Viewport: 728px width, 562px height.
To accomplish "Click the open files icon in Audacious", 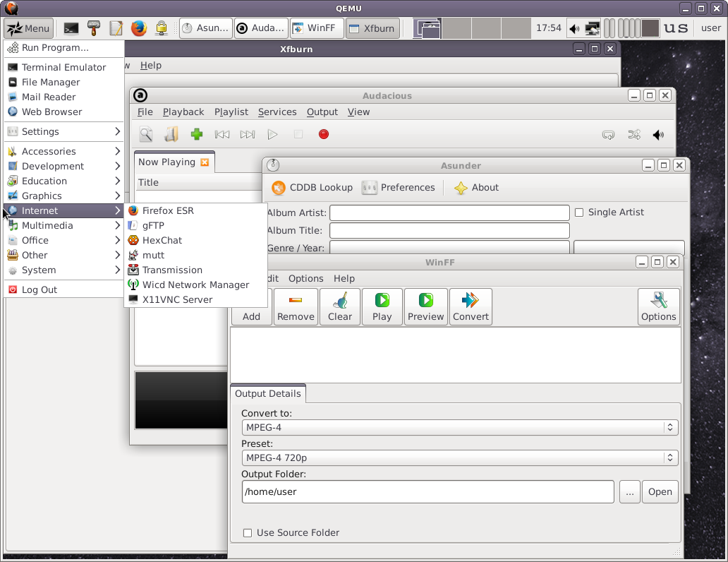I will (171, 134).
